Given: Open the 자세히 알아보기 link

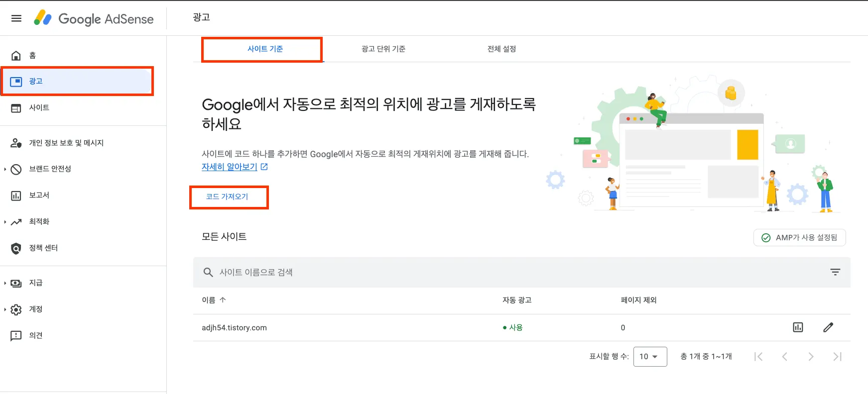Looking at the screenshot, I should (x=230, y=167).
